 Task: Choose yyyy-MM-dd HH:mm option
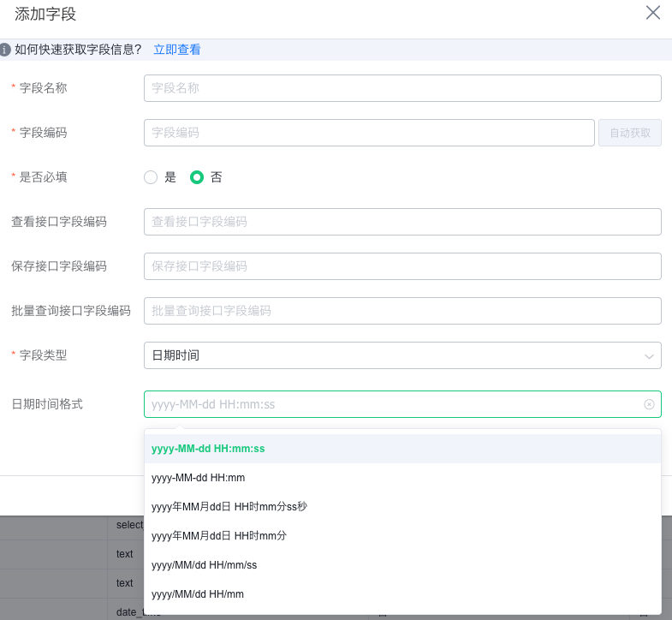point(402,478)
